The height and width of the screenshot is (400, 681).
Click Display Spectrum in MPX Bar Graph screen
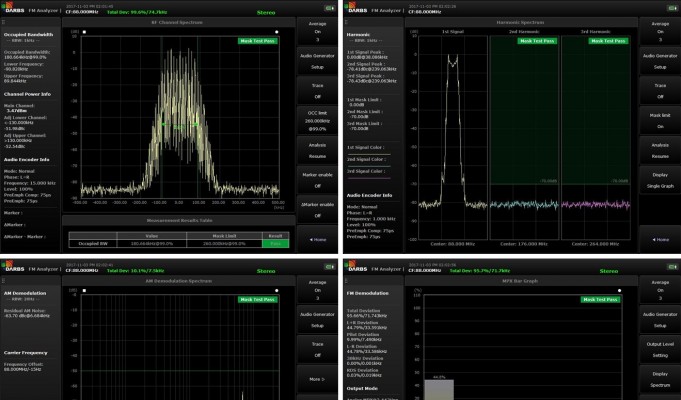pyautogui.click(x=660, y=379)
